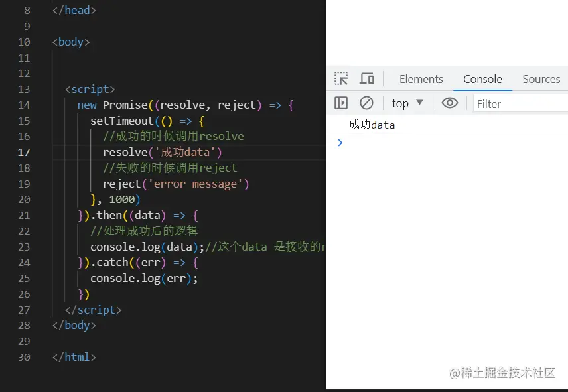Click the //成功的时候调用resolve comment
The width and height of the screenshot is (568, 392).
point(173,137)
